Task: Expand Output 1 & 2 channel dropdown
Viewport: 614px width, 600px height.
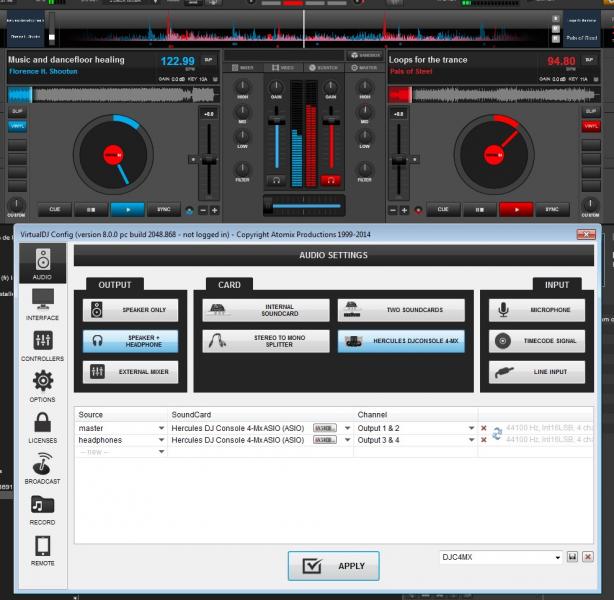Action: (471, 428)
